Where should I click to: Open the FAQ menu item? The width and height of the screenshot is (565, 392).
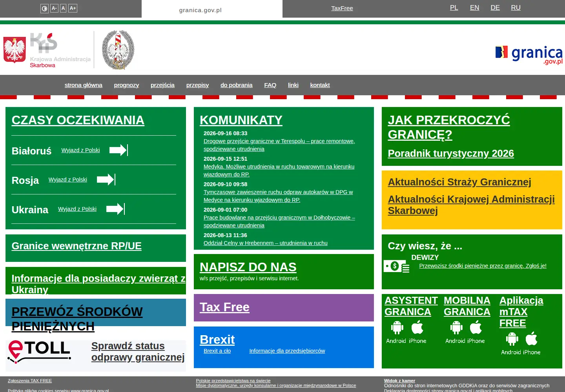(x=270, y=85)
